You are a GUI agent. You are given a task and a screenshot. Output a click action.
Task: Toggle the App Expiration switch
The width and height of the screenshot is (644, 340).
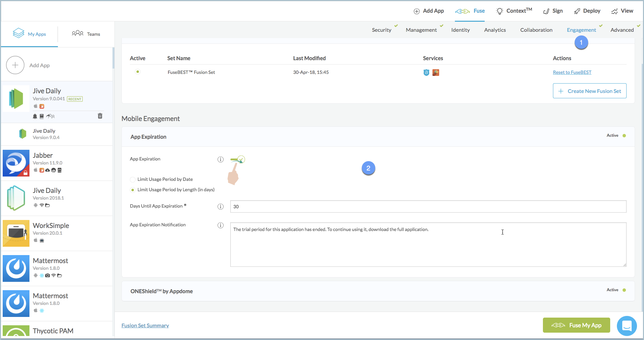pyautogui.click(x=238, y=159)
